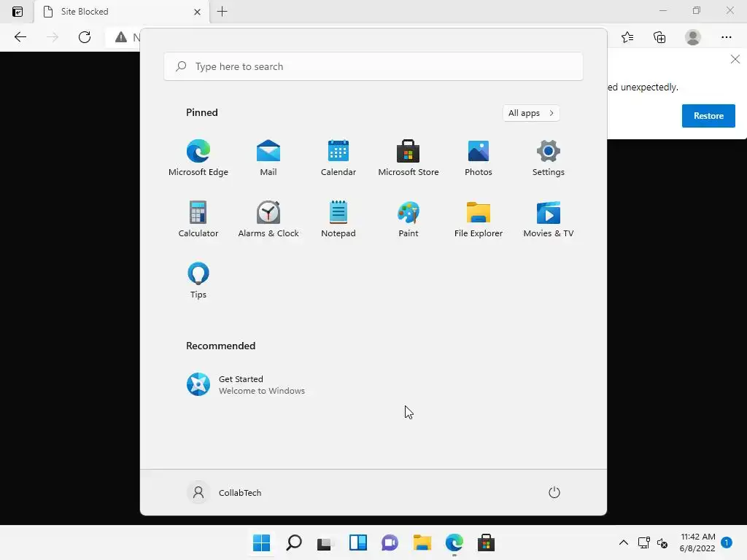Launch the Mail app
The width and height of the screenshot is (747, 560).
pyautogui.click(x=268, y=158)
